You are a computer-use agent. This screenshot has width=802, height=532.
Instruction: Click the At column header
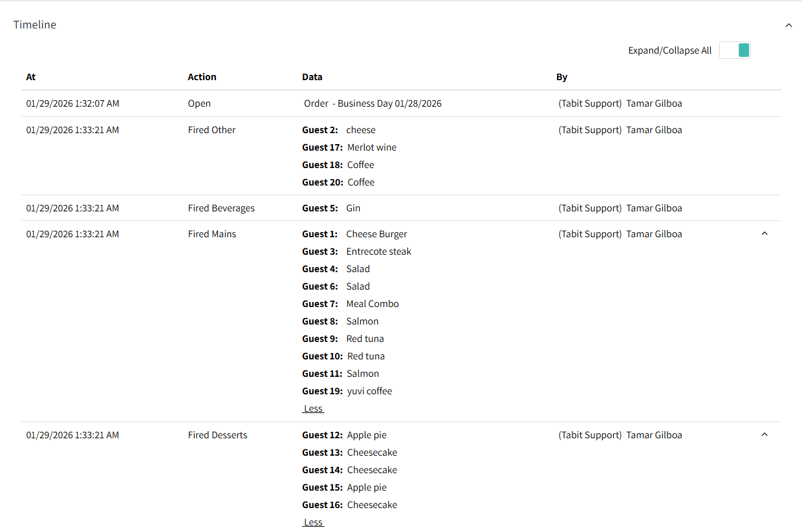[x=31, y=77]
